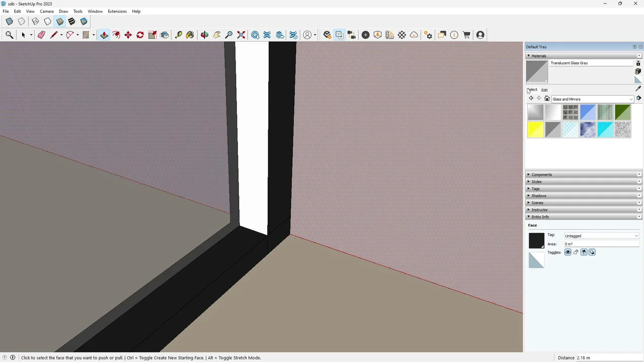
Task: Open the Extensions menu
Action: click(117, 11)
